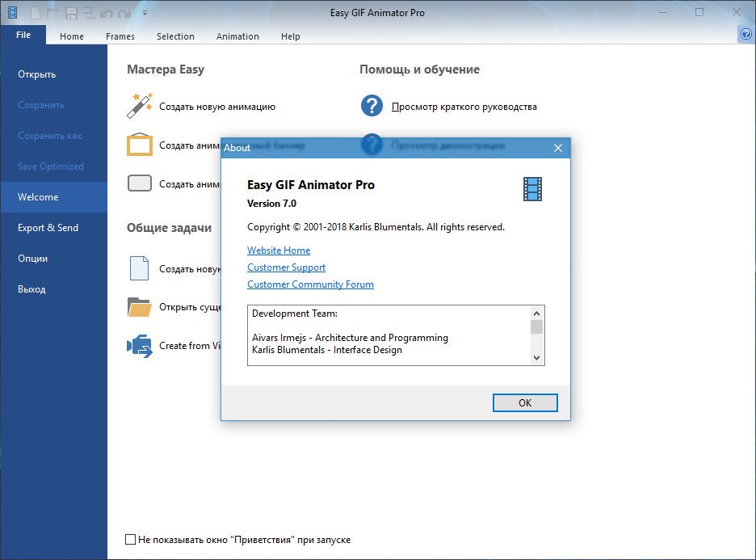Click the blue help icon at ribbon right

[x=745, y=35]
